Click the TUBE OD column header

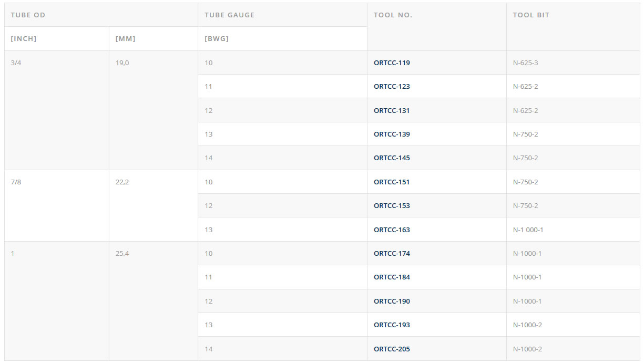pyautogui.click(x=28, y=15)
